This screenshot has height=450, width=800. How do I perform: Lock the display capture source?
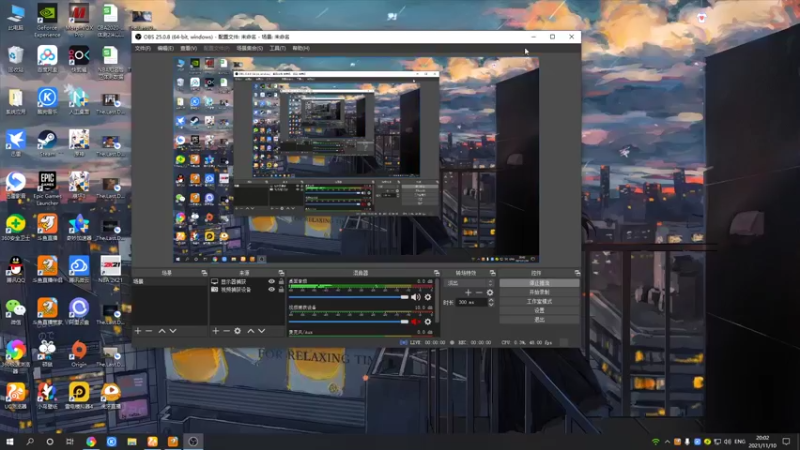click(281, 282)
